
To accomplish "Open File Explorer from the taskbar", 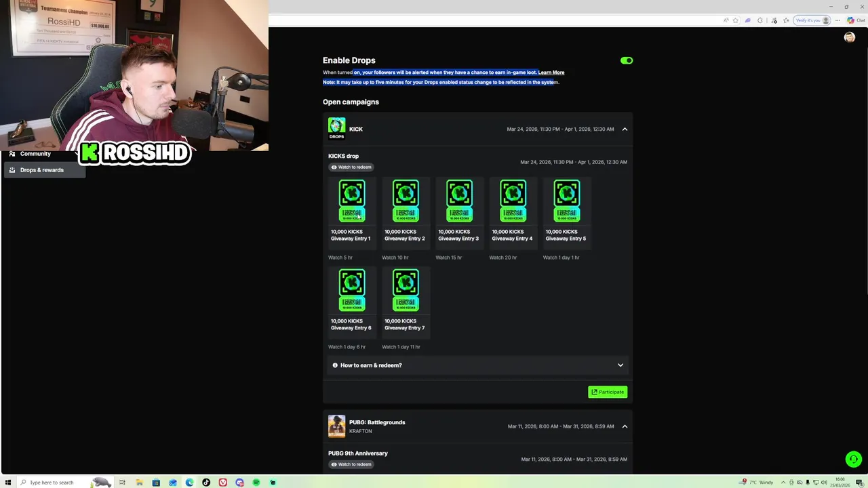I will [x=139, y=483].
